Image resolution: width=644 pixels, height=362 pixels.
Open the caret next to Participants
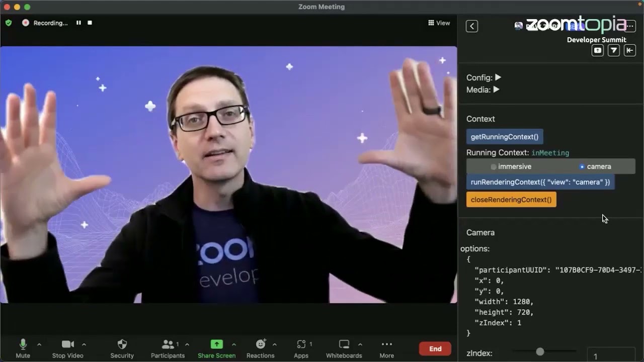[x=187, y=344]
